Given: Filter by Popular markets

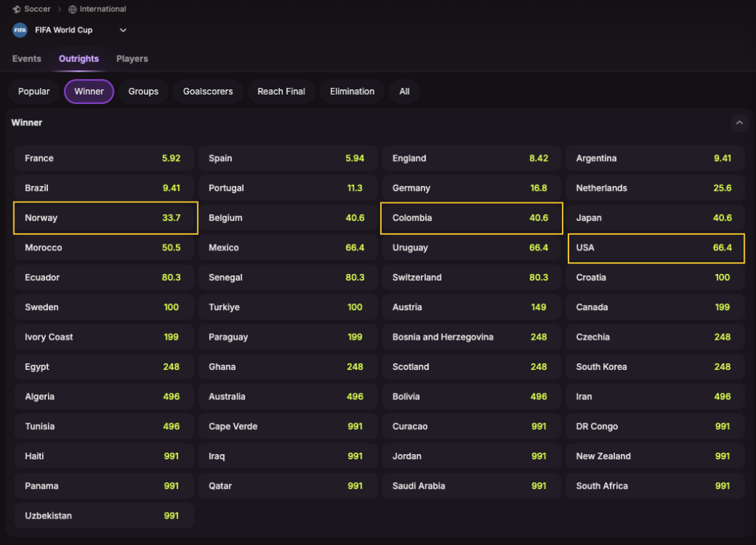Looking at the screenshot, I should pyautogui.click(x=34, y=92).
